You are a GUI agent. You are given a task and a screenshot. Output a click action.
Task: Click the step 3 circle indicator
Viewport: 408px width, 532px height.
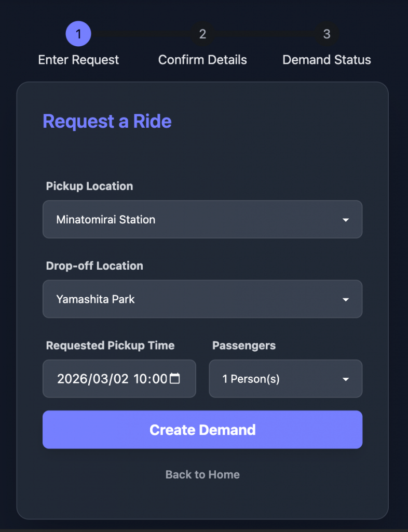(327, 34)
